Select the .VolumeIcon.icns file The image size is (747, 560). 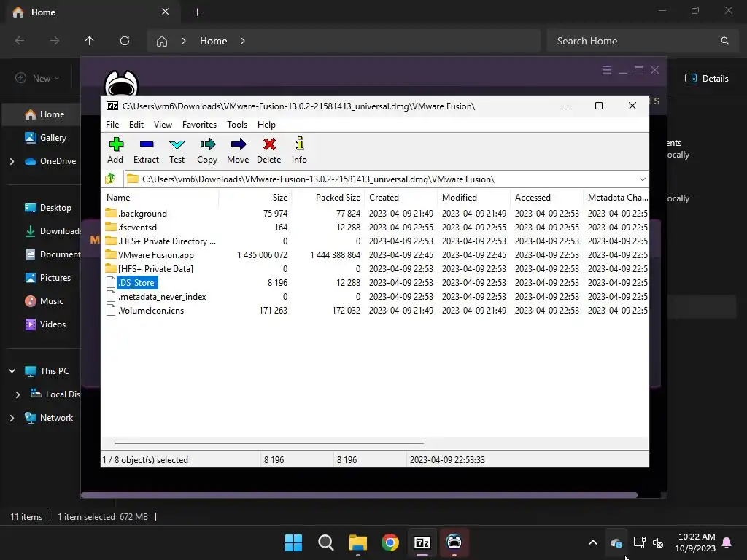coord(150,310)
